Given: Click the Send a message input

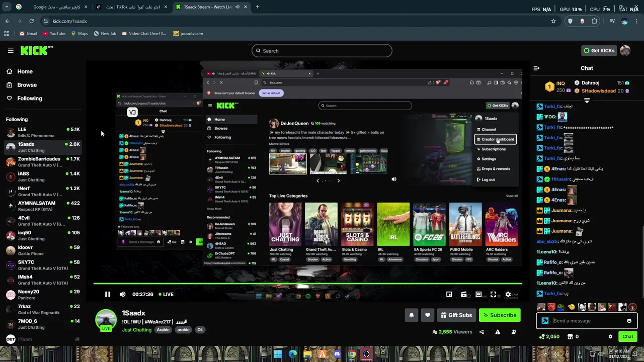Looking at the screenshot, I should click(x=587, y=321).
